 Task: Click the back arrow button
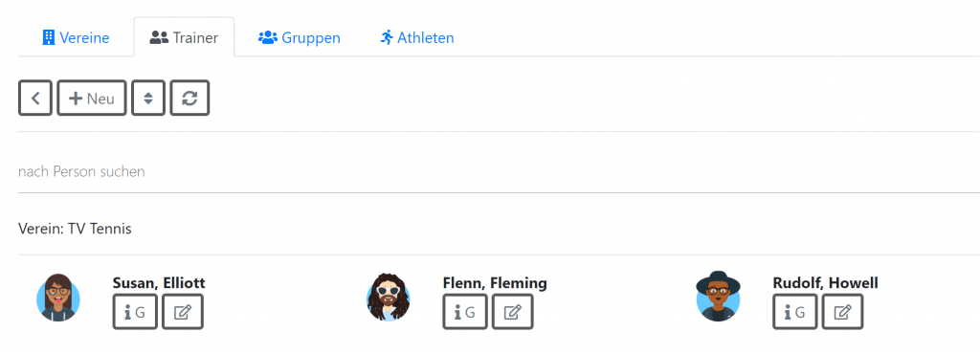35,98
